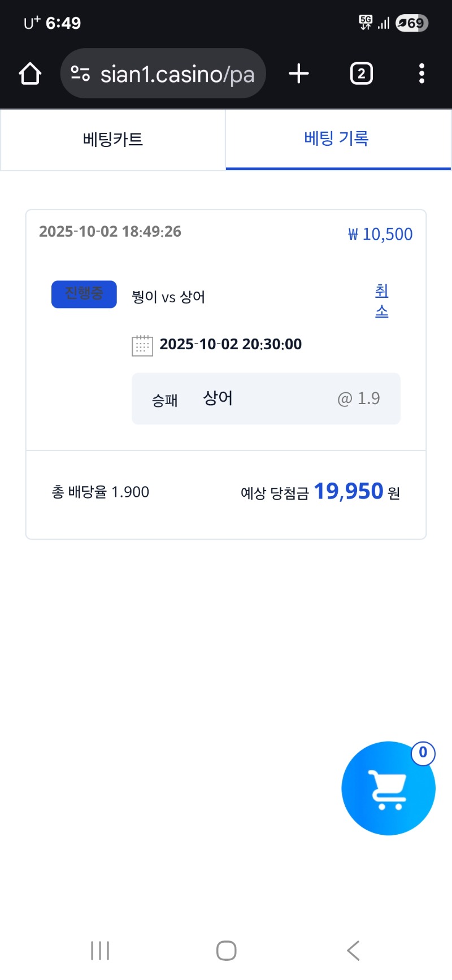Open Android recent apps button
Viewport: 452px width, 980px height.
tap(100, 951)
